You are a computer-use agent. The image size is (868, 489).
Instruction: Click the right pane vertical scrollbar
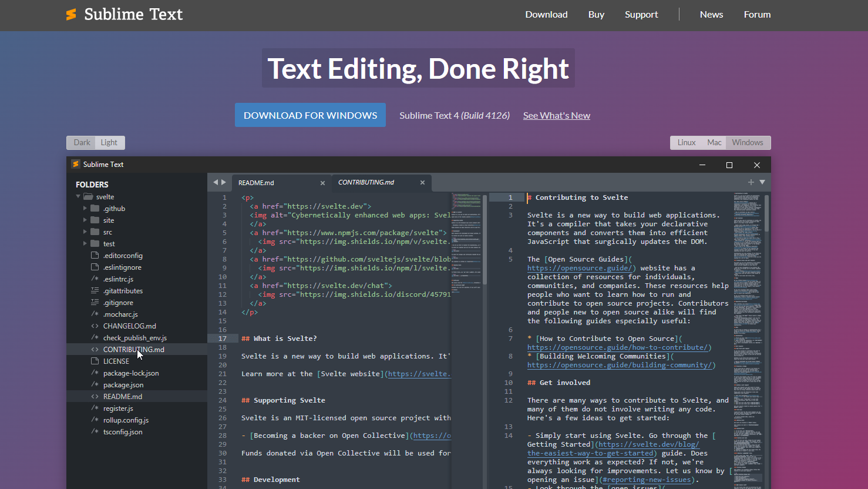767,215
